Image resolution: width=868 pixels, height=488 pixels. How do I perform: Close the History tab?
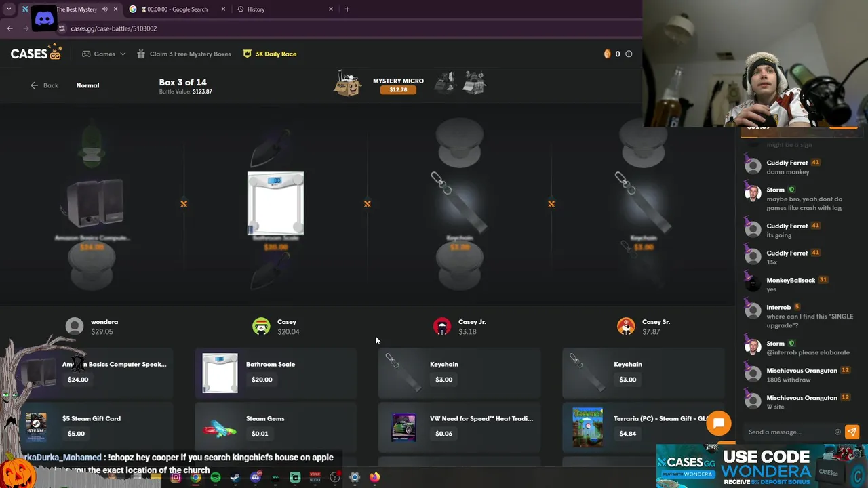pyautogui.click(x=331, y=9)
